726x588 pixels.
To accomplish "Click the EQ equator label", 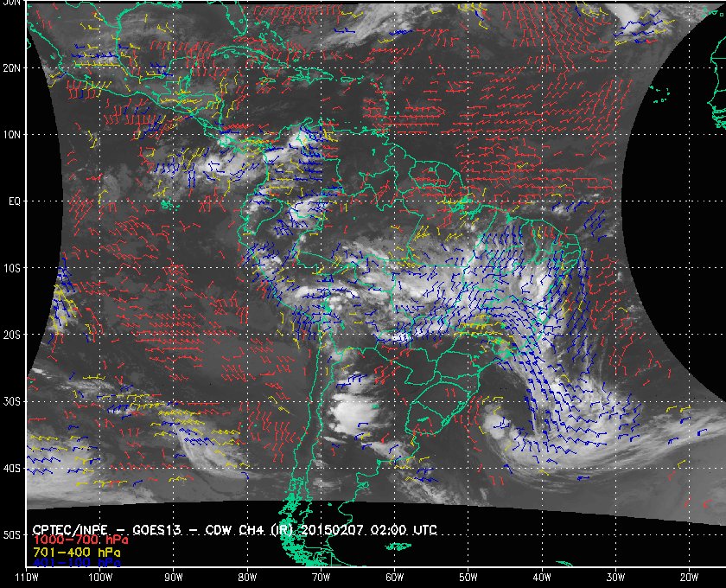I will 15,201.
